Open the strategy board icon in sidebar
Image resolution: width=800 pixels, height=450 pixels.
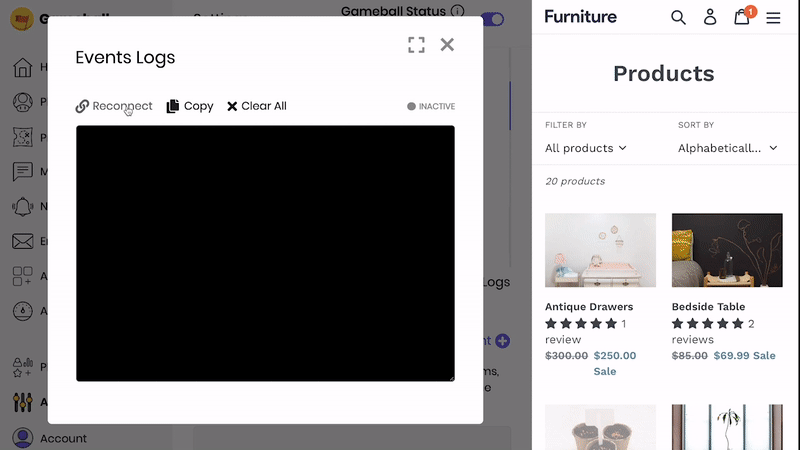tap(22, 137)
